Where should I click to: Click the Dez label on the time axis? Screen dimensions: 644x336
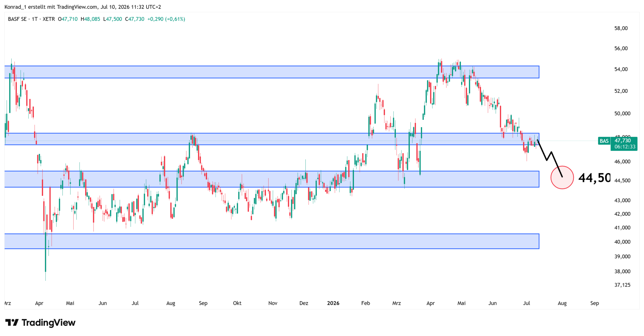click(x=304, y=303)
